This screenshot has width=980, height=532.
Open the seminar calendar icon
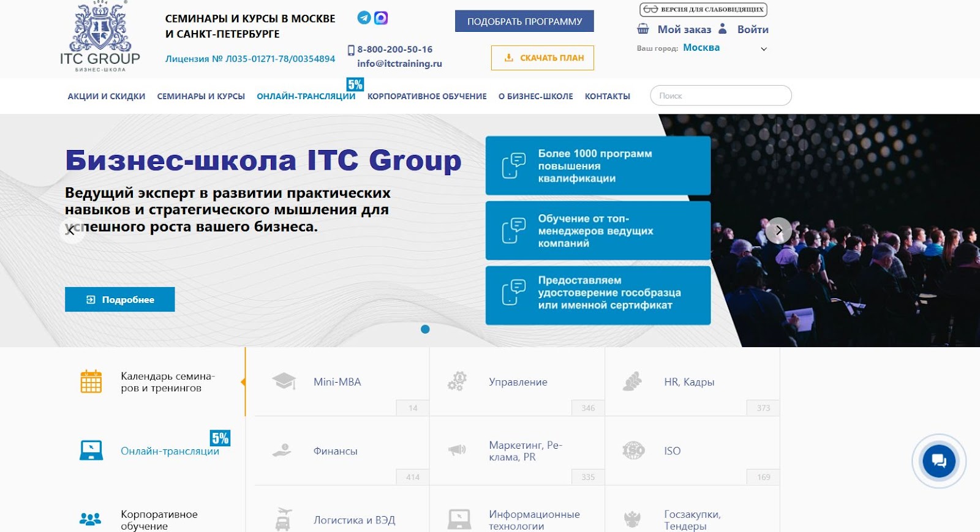click(x=91, y=381)
